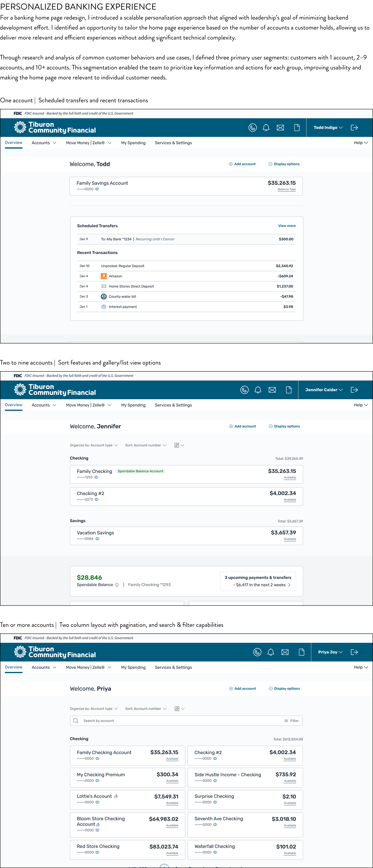373x868 pixels.
Task: Click into the Search by account field
Action: point(186,721)
